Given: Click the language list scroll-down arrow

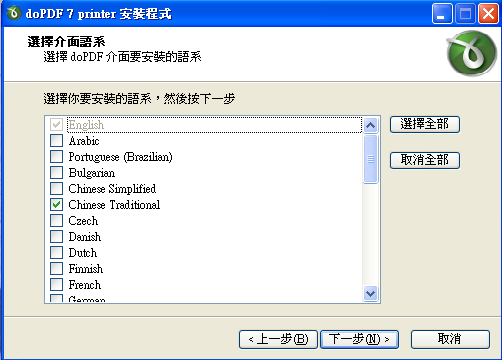Looking at the screenshot, I should point(371,294).
